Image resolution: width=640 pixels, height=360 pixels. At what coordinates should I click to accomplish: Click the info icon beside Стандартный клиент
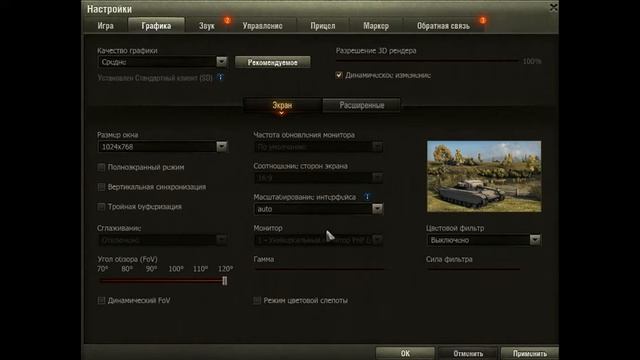[220, 77]
